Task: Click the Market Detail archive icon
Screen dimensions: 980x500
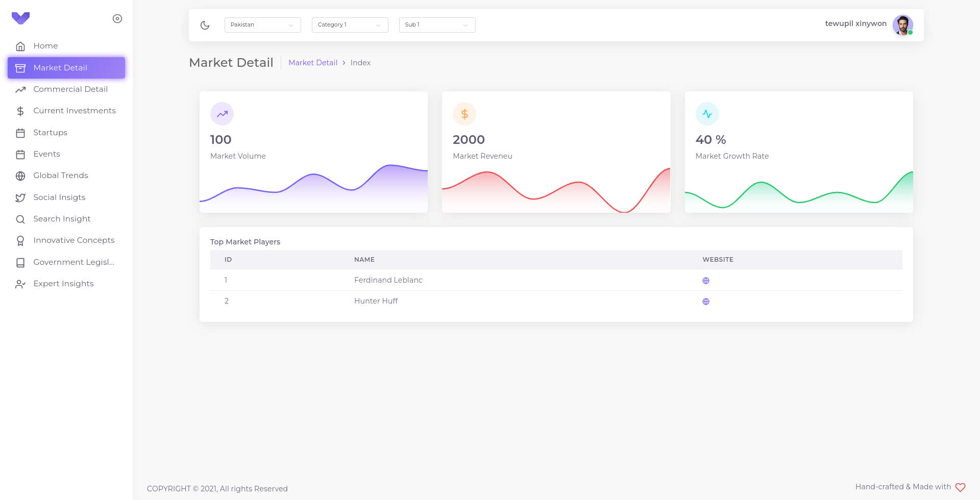Action: click(20, 68)
